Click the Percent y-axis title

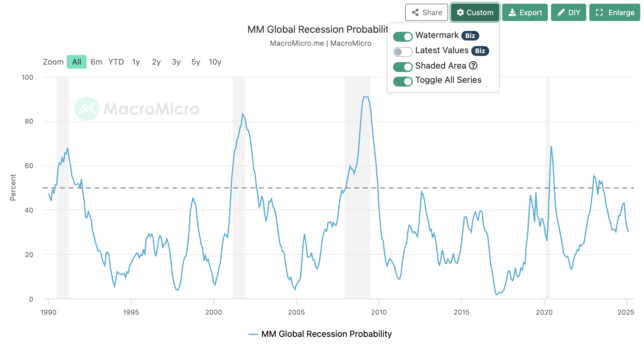(x=13, y=188)
